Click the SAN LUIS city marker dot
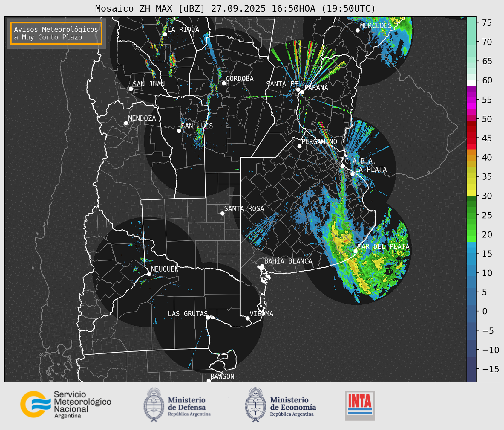Image resolution: width=504 pixels, height=430 pixels. 179,131
